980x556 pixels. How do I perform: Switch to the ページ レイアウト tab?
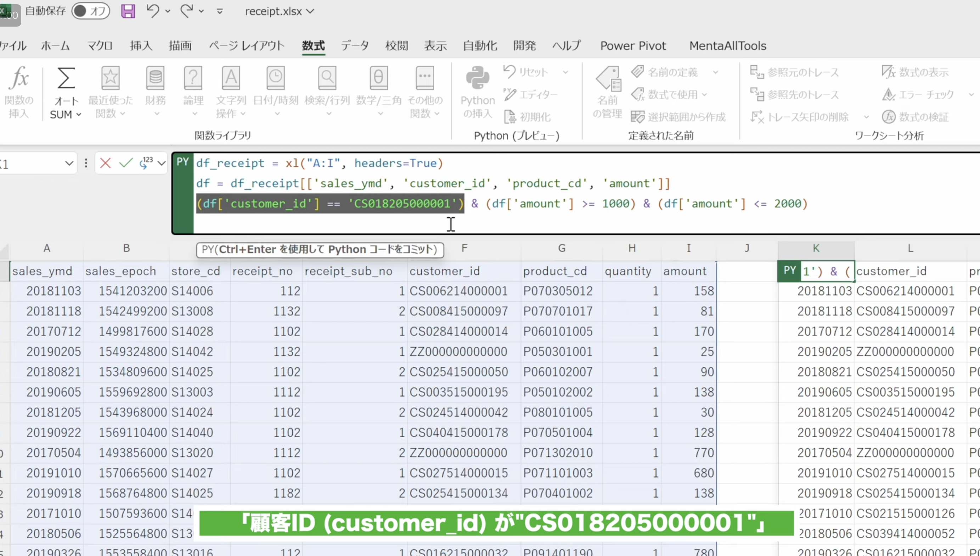[247, 46]
